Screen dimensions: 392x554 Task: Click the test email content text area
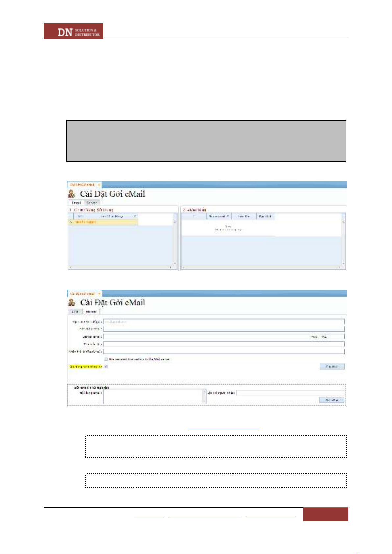coord(153,396)
